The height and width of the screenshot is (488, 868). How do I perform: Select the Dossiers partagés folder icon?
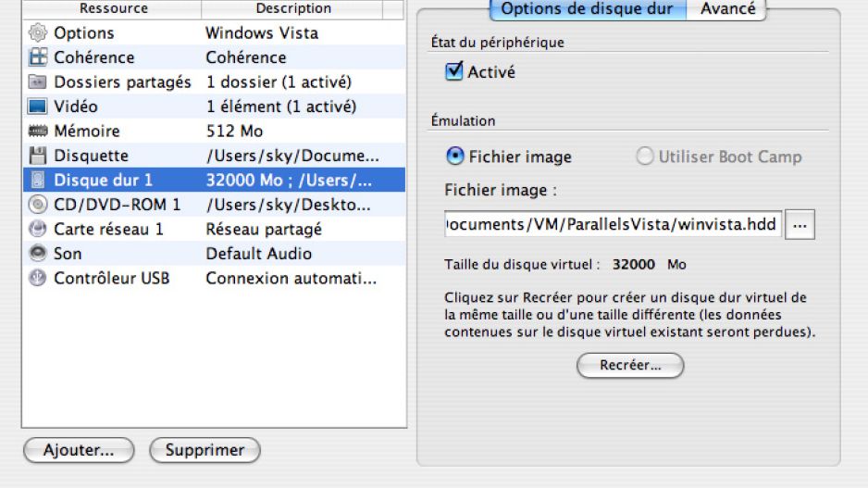coord(38,82)
